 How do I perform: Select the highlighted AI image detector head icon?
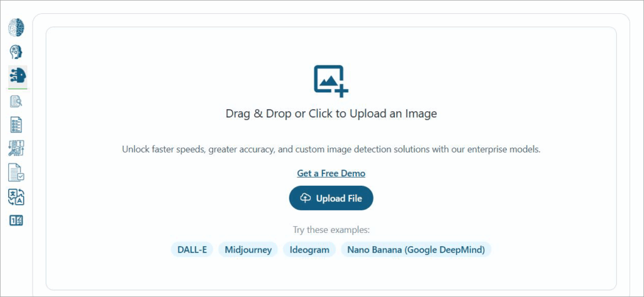point(17,75)
